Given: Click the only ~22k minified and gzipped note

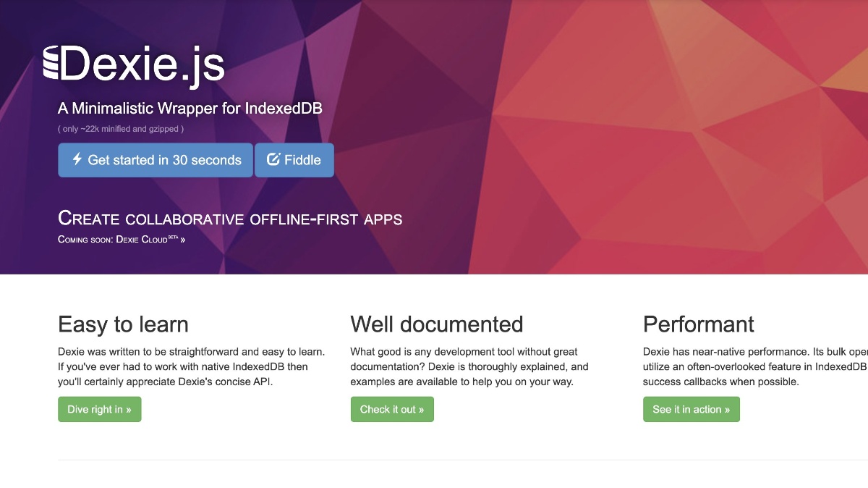Looking at the screenshot, I should tap(121, 129).
